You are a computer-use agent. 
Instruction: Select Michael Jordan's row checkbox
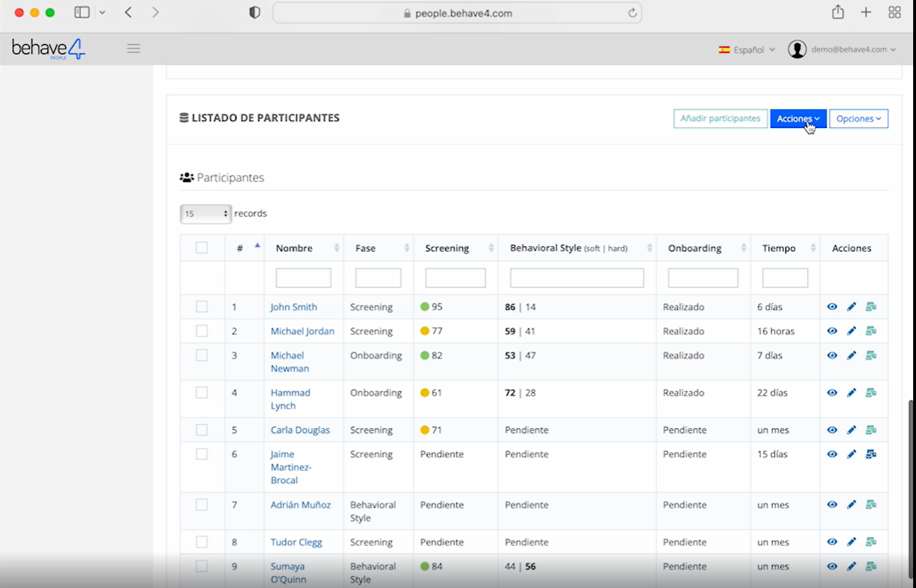click(x=202, y=331)
